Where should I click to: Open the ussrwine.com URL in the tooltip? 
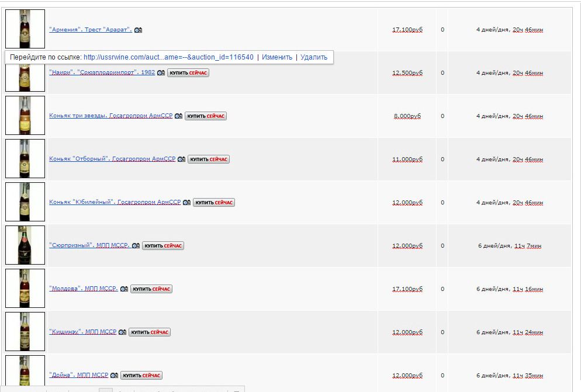coord(168,57)
